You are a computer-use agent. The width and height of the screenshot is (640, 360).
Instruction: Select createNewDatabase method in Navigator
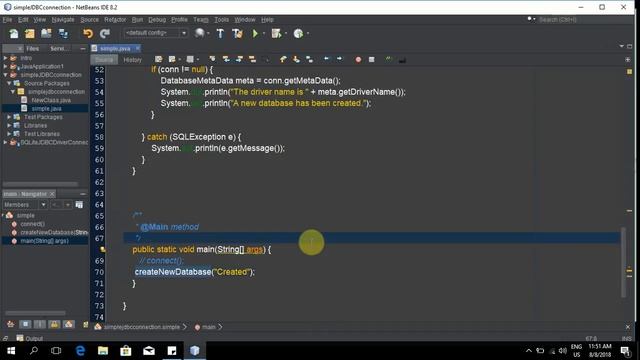(x=53, y=232)
